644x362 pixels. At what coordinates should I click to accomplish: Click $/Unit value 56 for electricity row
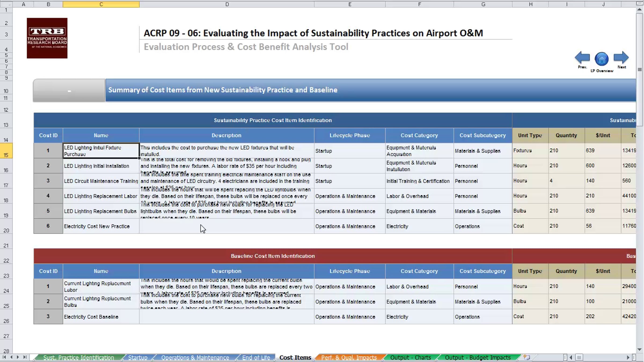[x=603, y=226]
